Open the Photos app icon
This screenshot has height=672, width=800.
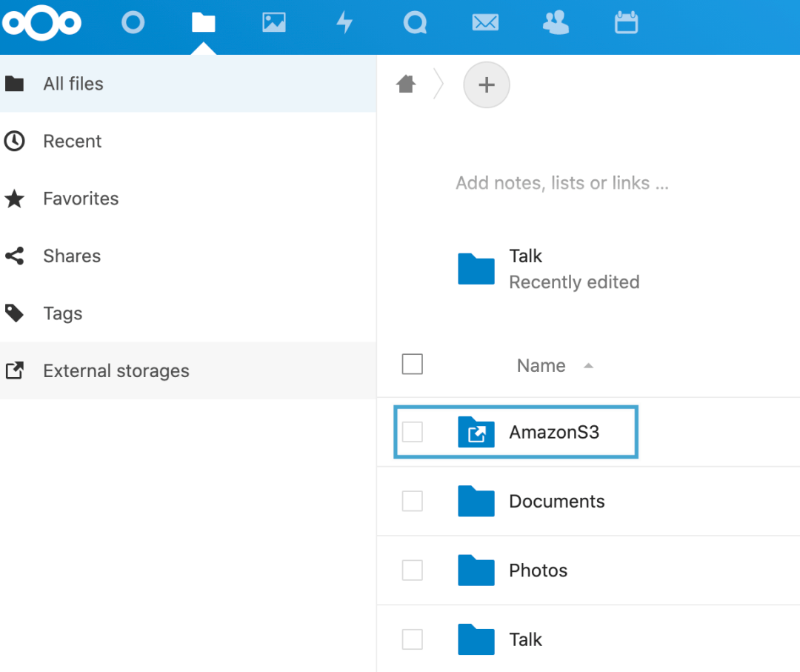(x=274, y=22)
